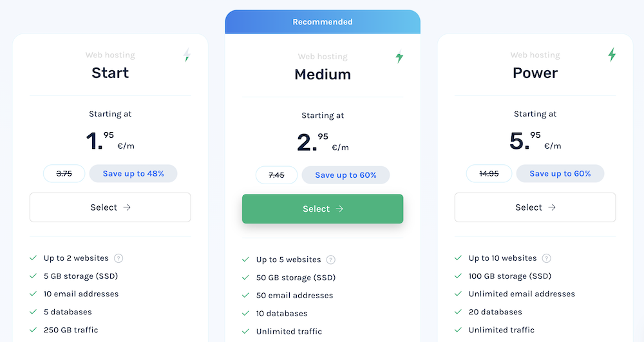Click the crossed-out 7.45 price
The height and width of the screenshot is (342, 644).
(276, 175)
